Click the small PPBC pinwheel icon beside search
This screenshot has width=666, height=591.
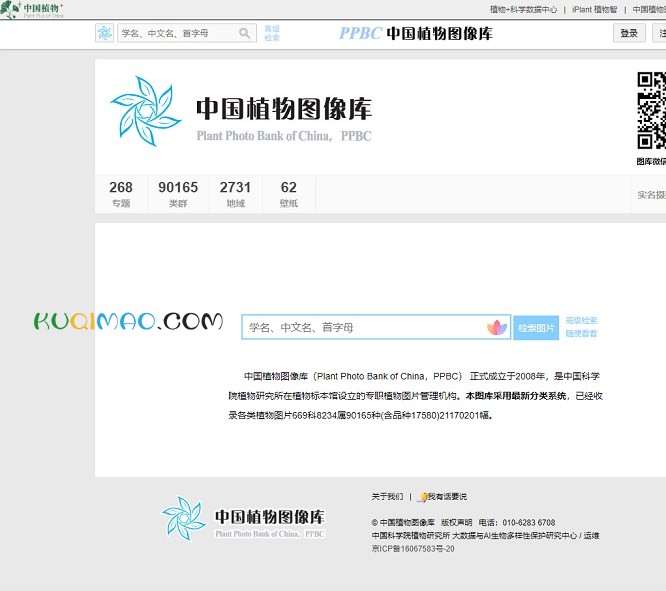coord(104,33)
